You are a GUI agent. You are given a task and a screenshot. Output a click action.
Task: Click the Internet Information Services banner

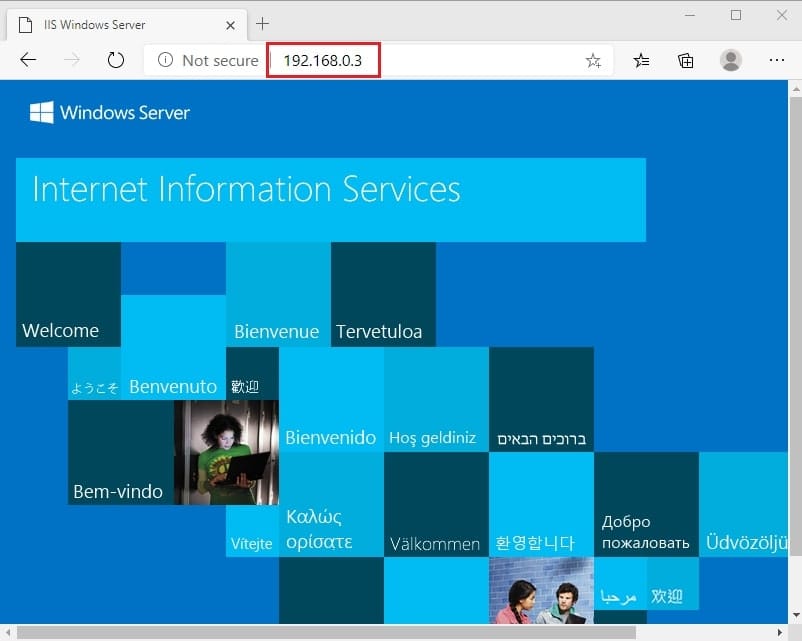(331, 200)
